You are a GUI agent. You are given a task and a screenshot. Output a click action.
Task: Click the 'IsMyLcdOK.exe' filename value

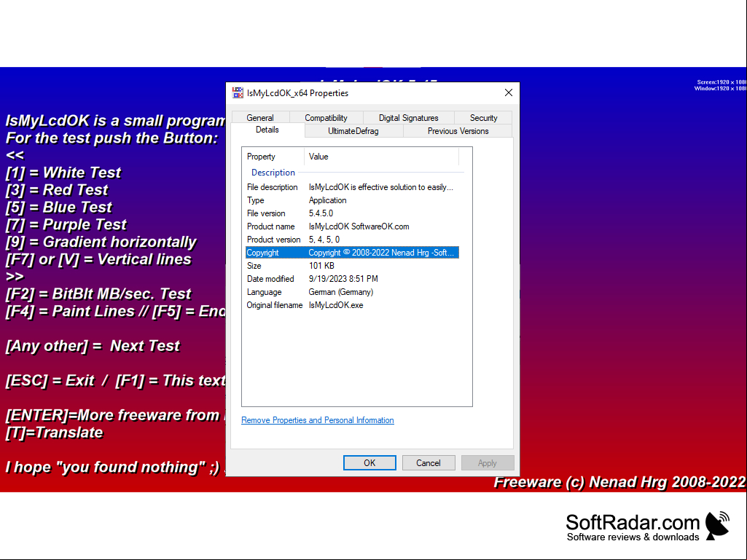pos(336,305)
